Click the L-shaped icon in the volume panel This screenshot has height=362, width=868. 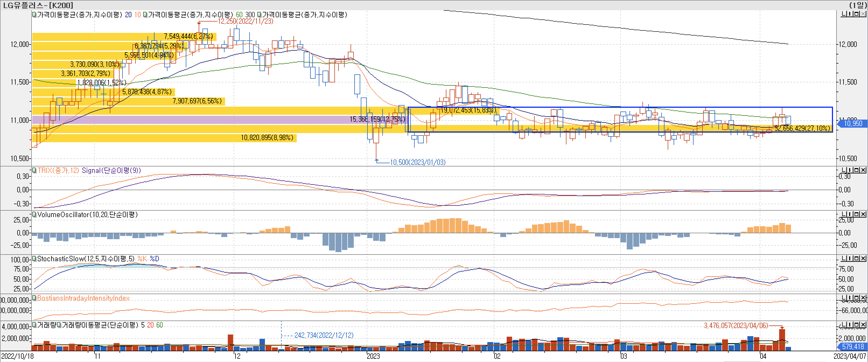[x=844, y=325]
